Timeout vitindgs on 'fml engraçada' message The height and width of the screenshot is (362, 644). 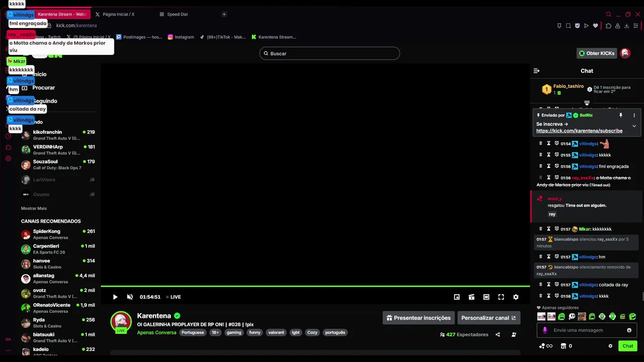(x=549, y=166)
